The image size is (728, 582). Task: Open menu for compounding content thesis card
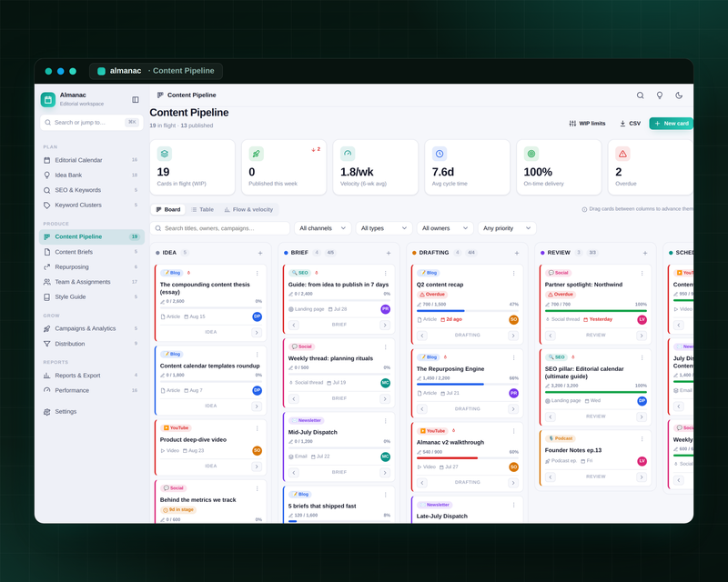tap(258, 274)
